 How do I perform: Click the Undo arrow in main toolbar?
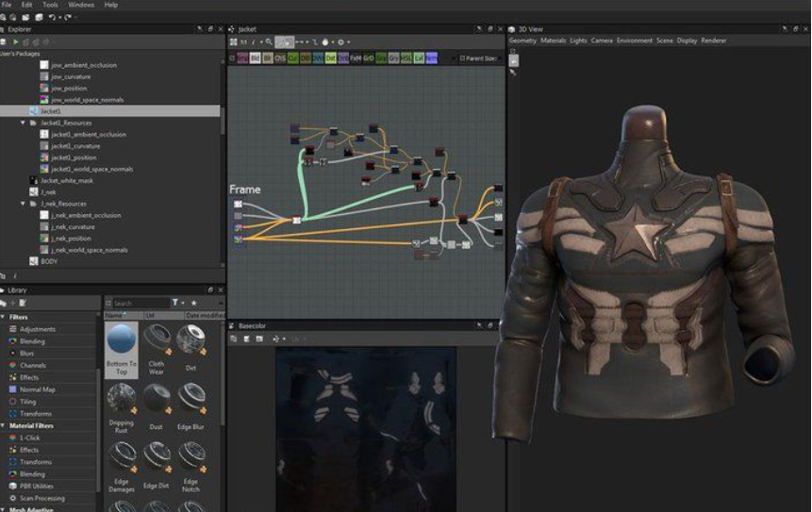coord(52,17)
